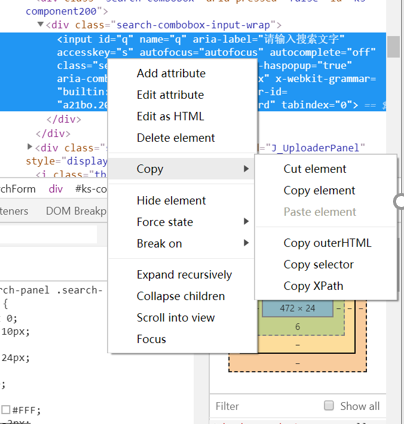
Task: Choose Delete element from context menu
Action: (x=183, y=138)
